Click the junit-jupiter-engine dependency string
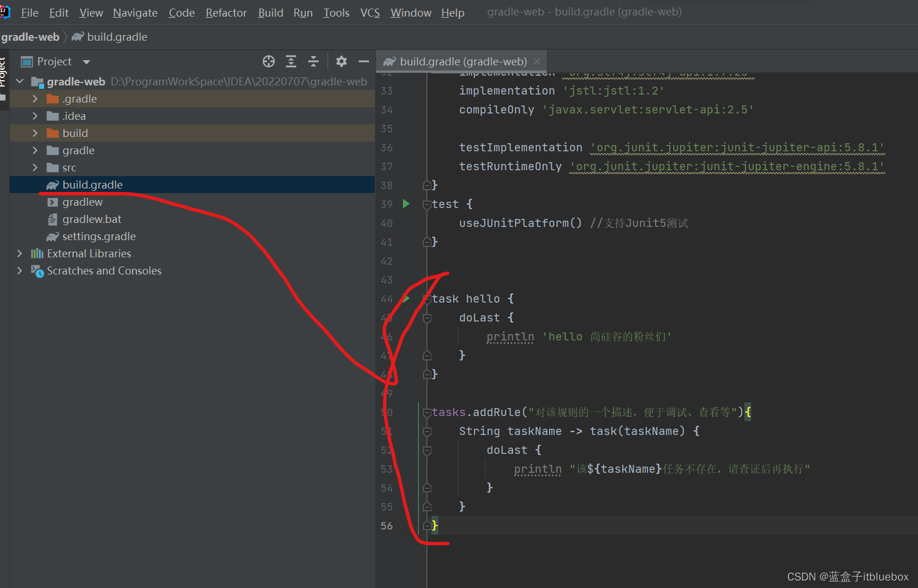Screen dimensions: 918x588 point(727,166)
